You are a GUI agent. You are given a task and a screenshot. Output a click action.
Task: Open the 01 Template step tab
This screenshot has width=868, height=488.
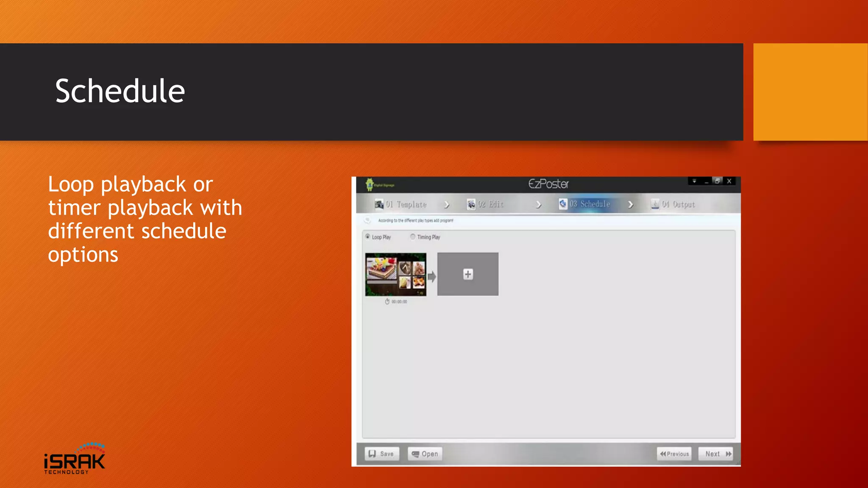(x=401, y=204)
